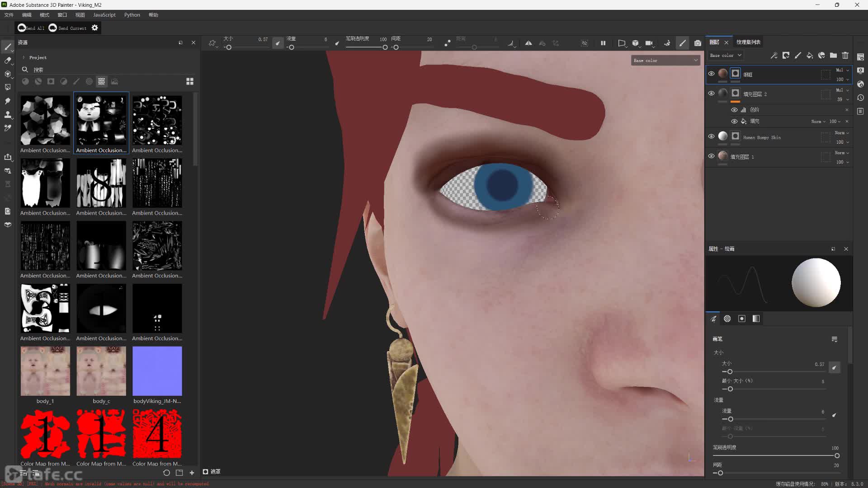The height and width of the screenshot is (488, 868).
Task: Select the Eraser tool in left toolbar
Action: 8,61
